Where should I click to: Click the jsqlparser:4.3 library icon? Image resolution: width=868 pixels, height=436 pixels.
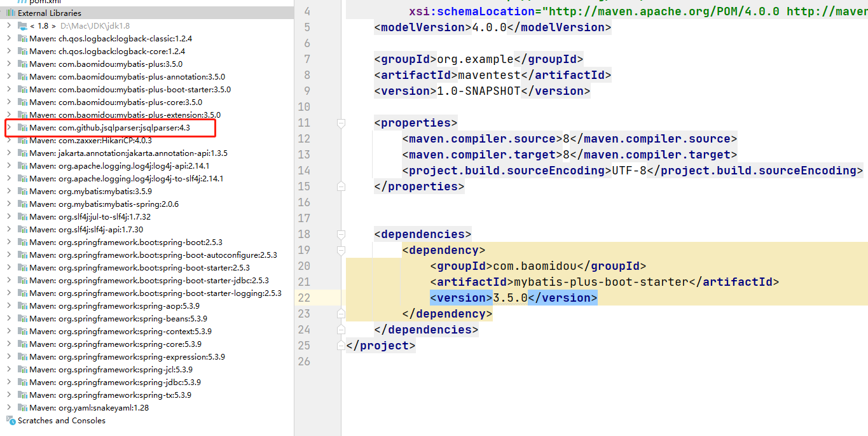22,127
